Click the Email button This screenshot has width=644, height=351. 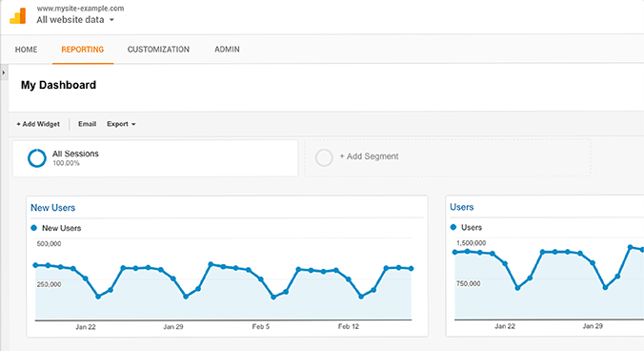pyautogui.click(x=87, y=124)
